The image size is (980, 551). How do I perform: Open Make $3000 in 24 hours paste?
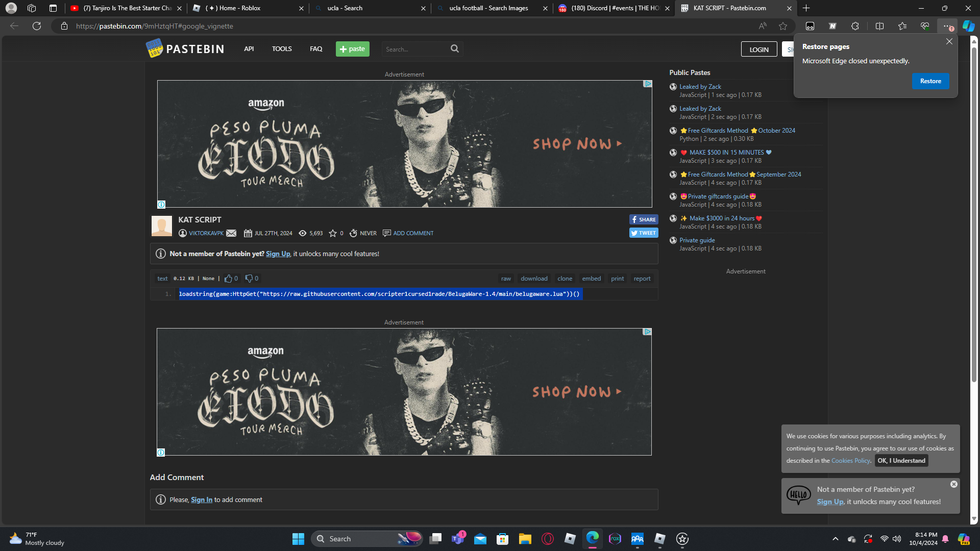point(722,218)
